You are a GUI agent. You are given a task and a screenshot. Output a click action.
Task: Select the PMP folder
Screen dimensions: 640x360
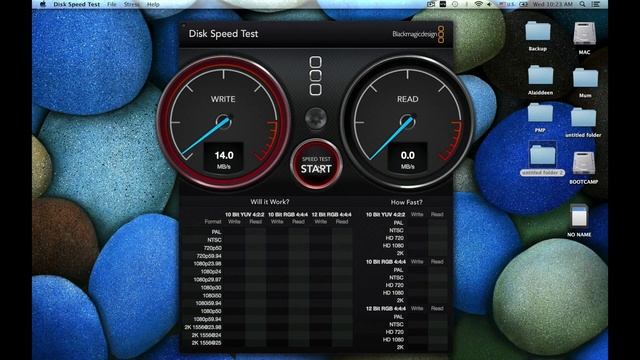(x=540, y=118)
